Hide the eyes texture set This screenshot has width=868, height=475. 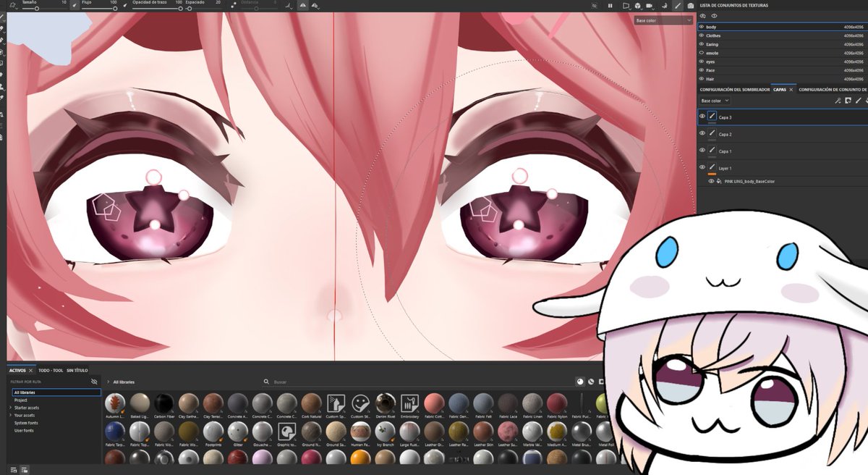tap(702, 62)
